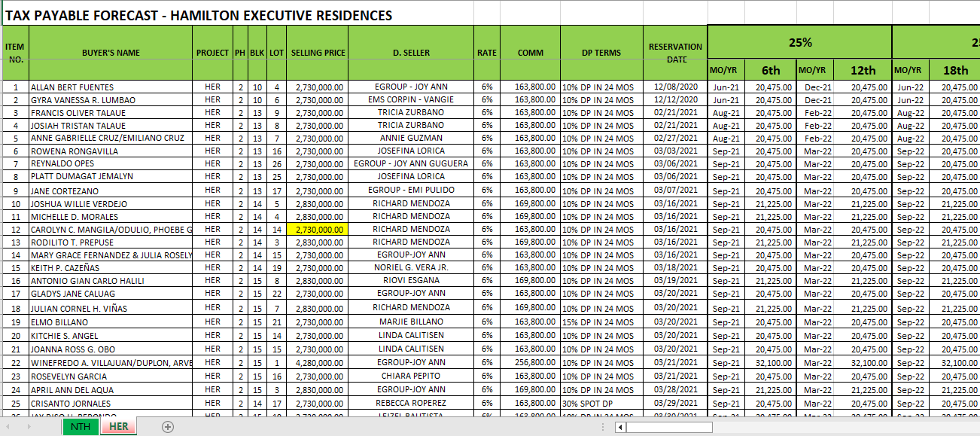Click selling price 4,280,000.00 cell

coord(317,363)
